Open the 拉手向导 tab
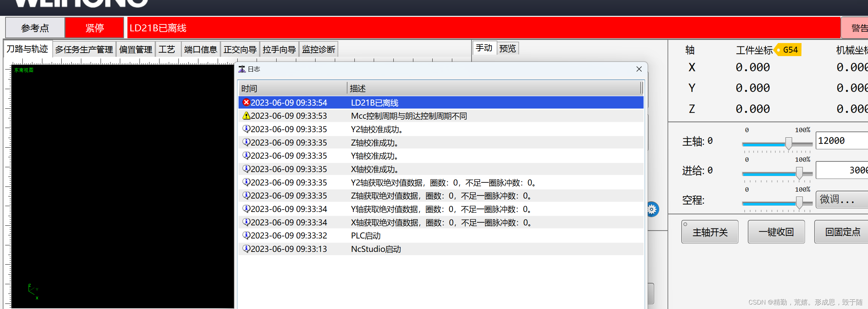This screenshot has height=309, width=868. coord(279,50)
